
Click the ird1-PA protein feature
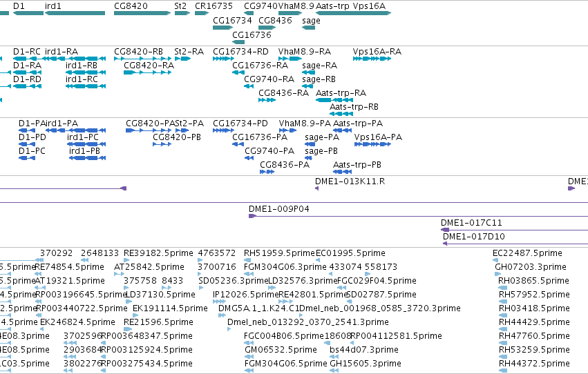(76, 130)
